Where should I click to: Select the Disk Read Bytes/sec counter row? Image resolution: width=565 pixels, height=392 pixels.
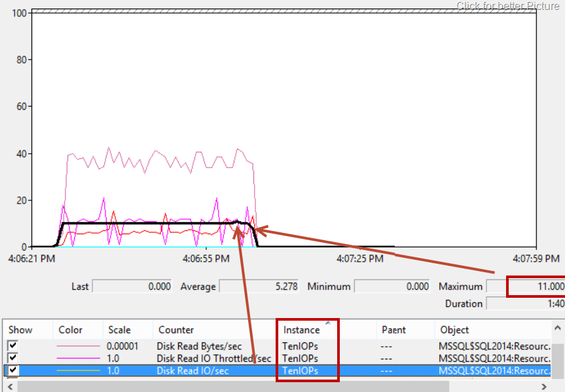point(199,346)
